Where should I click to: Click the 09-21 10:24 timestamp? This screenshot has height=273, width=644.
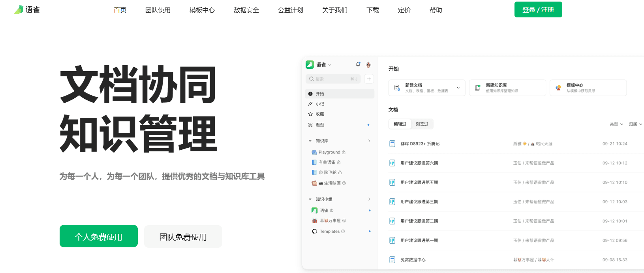click(x=615, y=144)
